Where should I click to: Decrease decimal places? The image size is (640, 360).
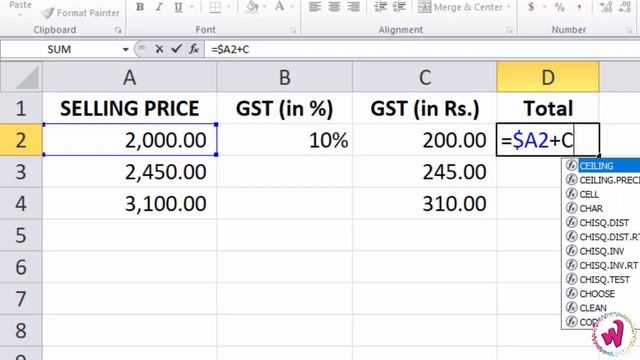tap(624, 7)
